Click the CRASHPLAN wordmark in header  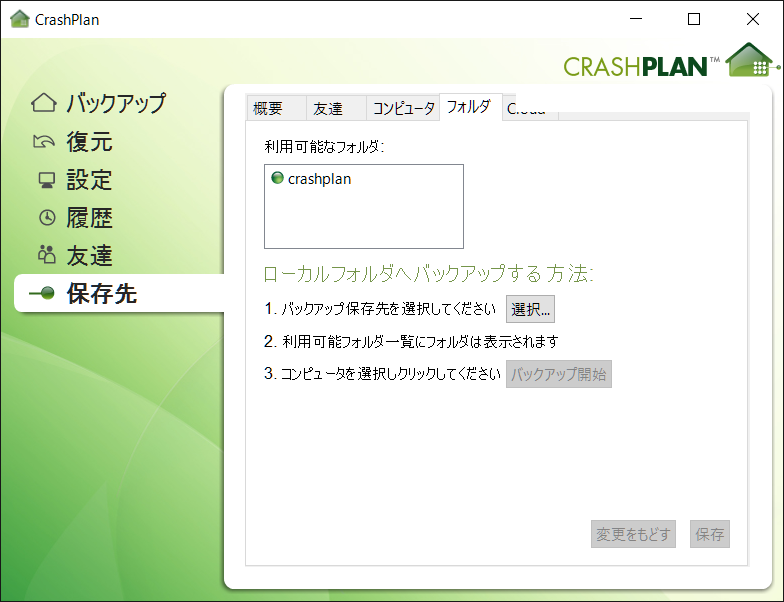point(635,66)
